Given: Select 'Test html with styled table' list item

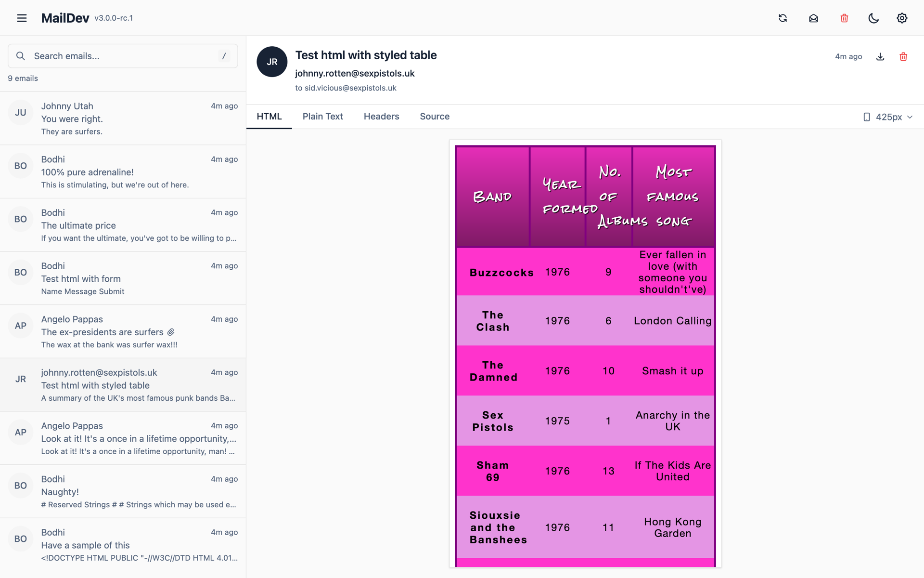Looking at the screenshot, I should pyautogui.click(x=123, y=385).
